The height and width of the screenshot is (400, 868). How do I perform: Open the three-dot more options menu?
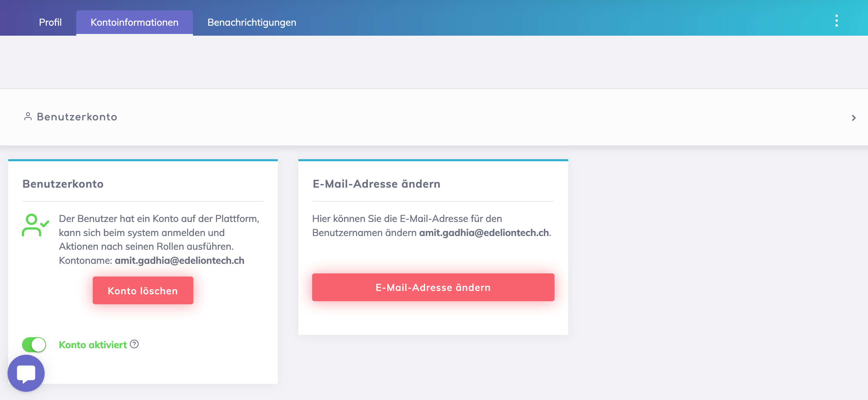(x=836, y=21)
